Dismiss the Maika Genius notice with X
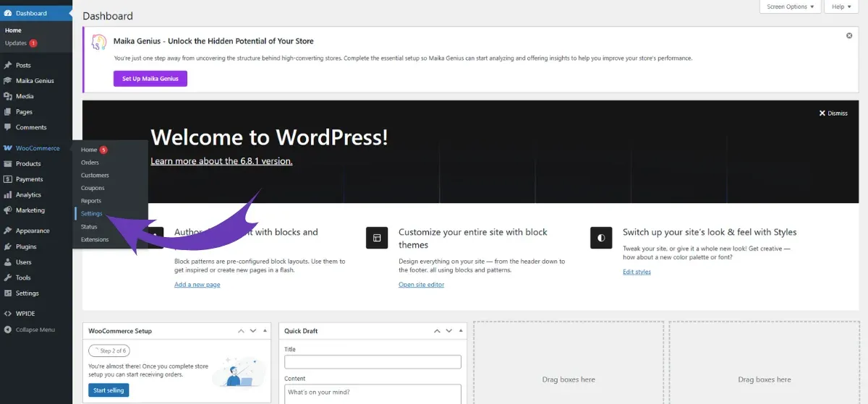This screenshot has width=868, height=404. 849,35
